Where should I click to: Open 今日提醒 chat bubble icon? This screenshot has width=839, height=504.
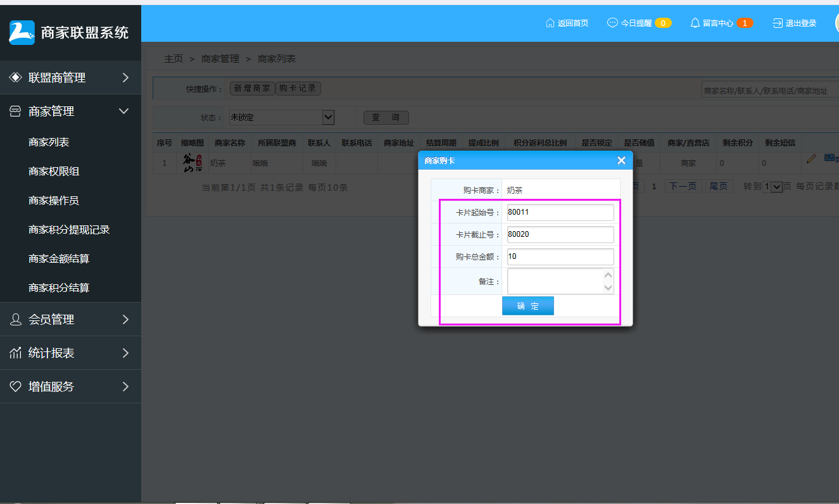(x=612, y=23)
